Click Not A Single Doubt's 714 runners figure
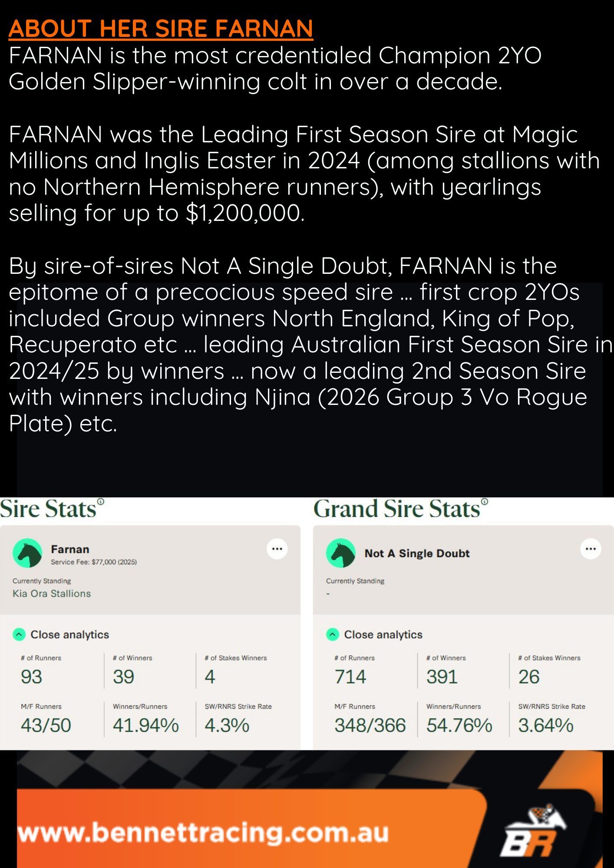Viewport: 614px width, 868px height. [x=350, y=677]
